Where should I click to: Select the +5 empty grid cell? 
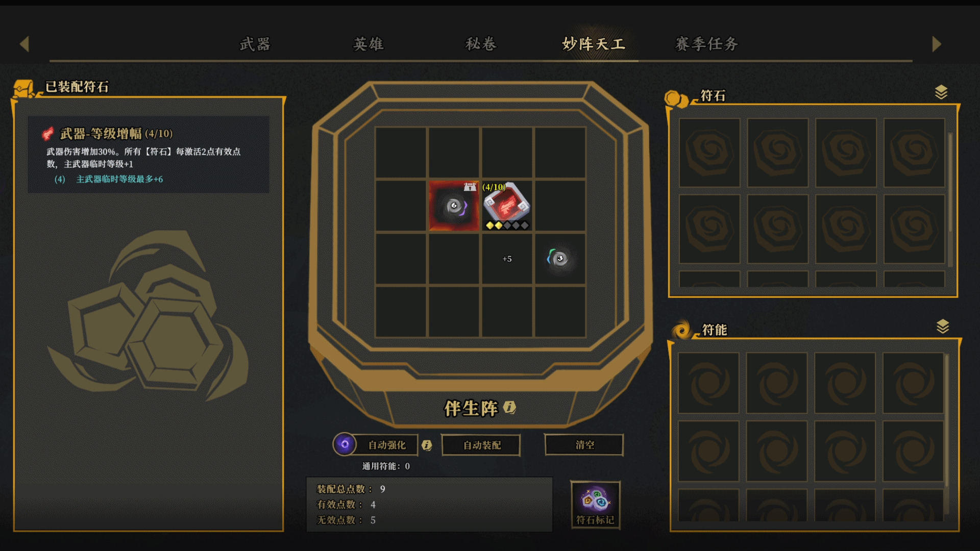(507, 259)
